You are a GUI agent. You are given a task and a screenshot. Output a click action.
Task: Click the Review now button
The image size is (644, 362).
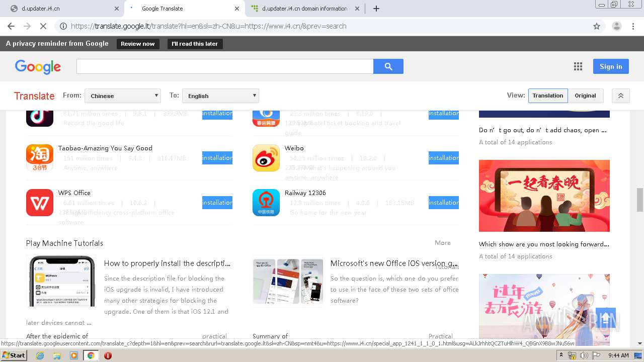click(x=138, y=44)
